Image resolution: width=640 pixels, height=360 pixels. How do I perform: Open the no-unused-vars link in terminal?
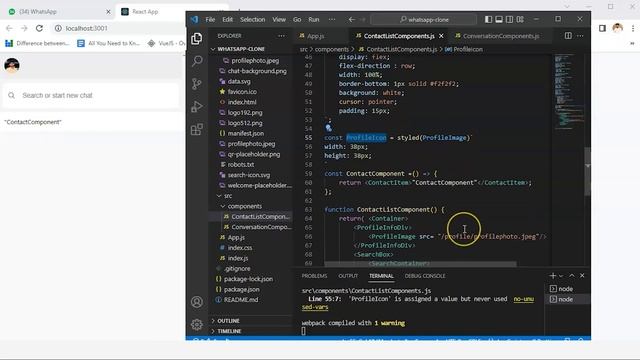coord(523,299)
